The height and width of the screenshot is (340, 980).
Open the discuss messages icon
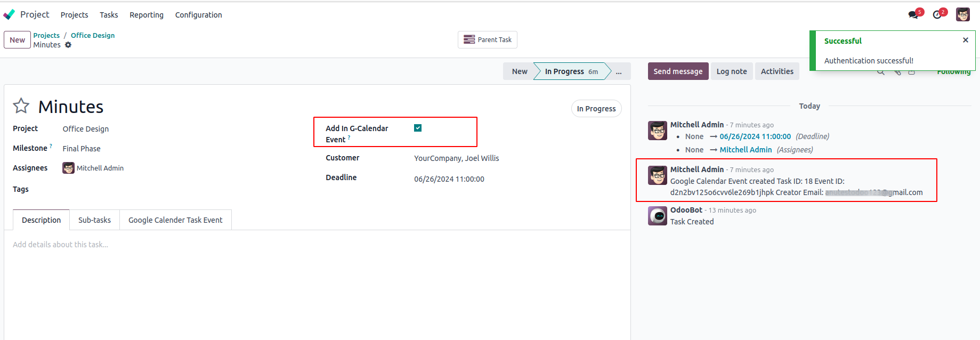pyautogui.click(x=913, y=14)
